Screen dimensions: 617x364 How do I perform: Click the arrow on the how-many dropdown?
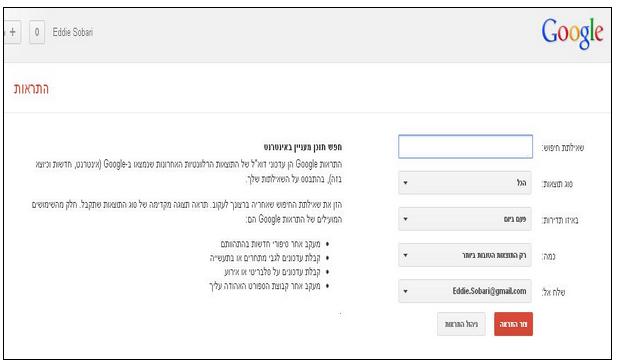tap(405, 255)
